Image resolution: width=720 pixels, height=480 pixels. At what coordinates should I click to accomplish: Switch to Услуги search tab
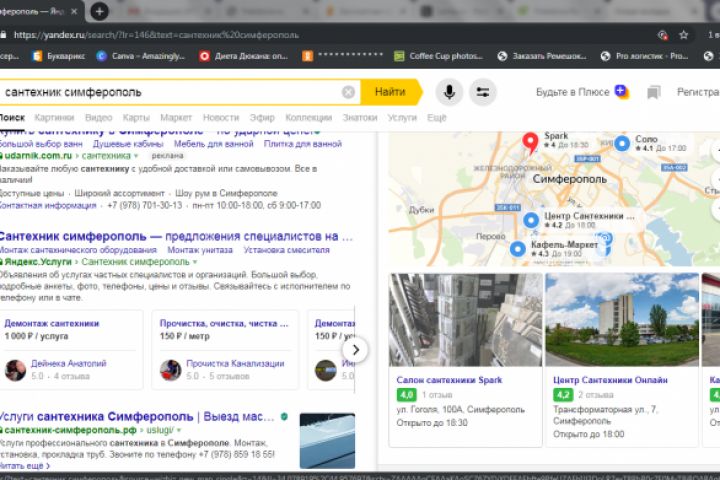coord(402,118)
